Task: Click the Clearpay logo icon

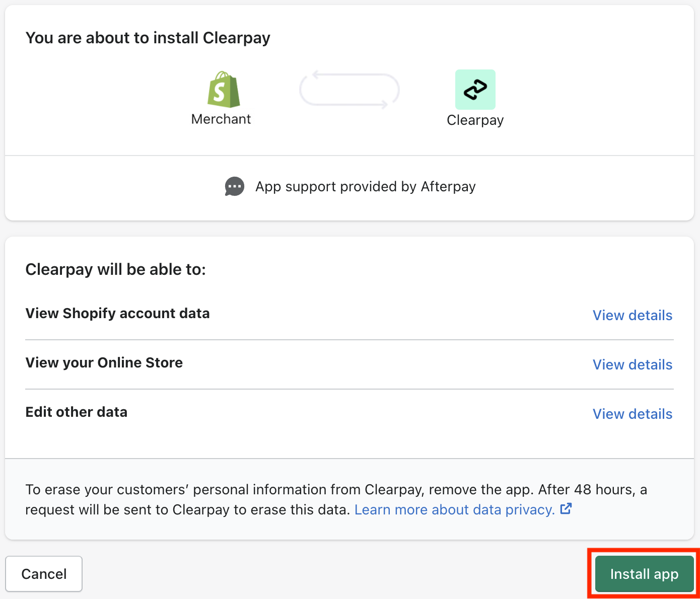Action: 475,90
